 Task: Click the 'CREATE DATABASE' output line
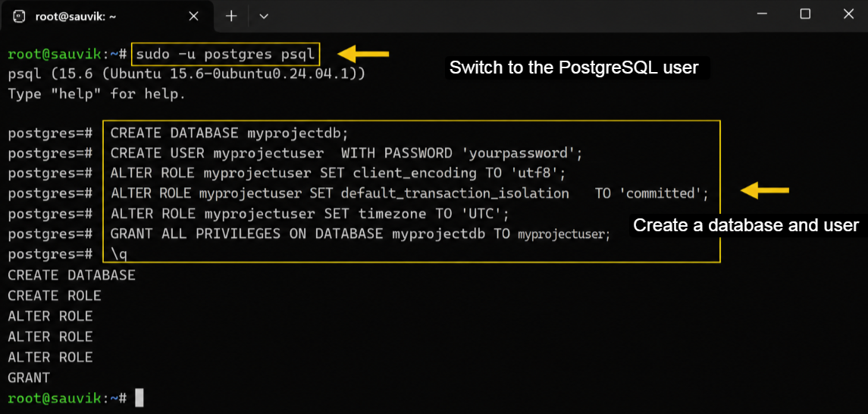(71, 275)
